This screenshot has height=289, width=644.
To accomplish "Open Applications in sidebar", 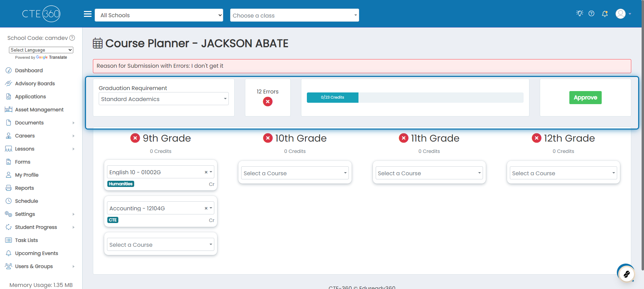I will tap(30, 97).
